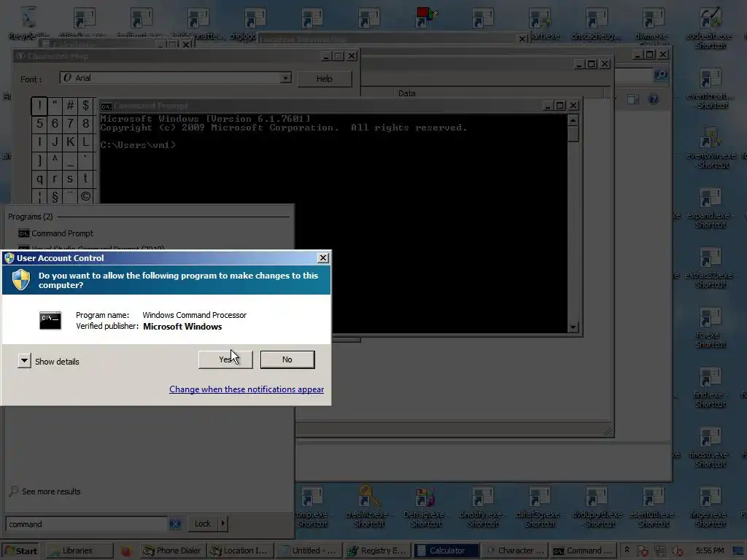The width and height of the screenshot is (747, 560).
Task: Click No to deny the elevation request
Action: tap(287, 359)
